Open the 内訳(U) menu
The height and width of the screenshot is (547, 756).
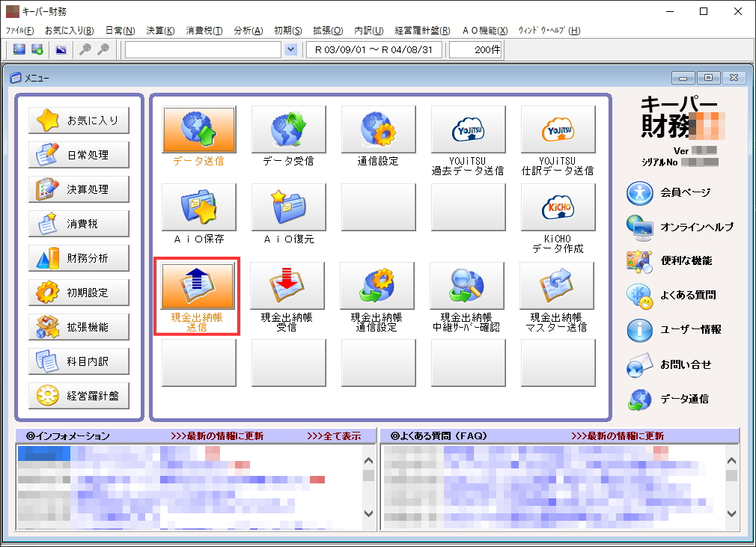[369, 31]
